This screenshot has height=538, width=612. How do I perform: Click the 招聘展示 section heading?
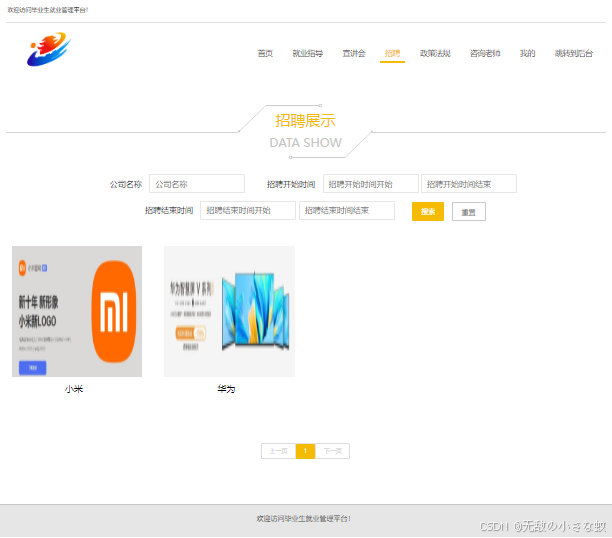[305, 121]
